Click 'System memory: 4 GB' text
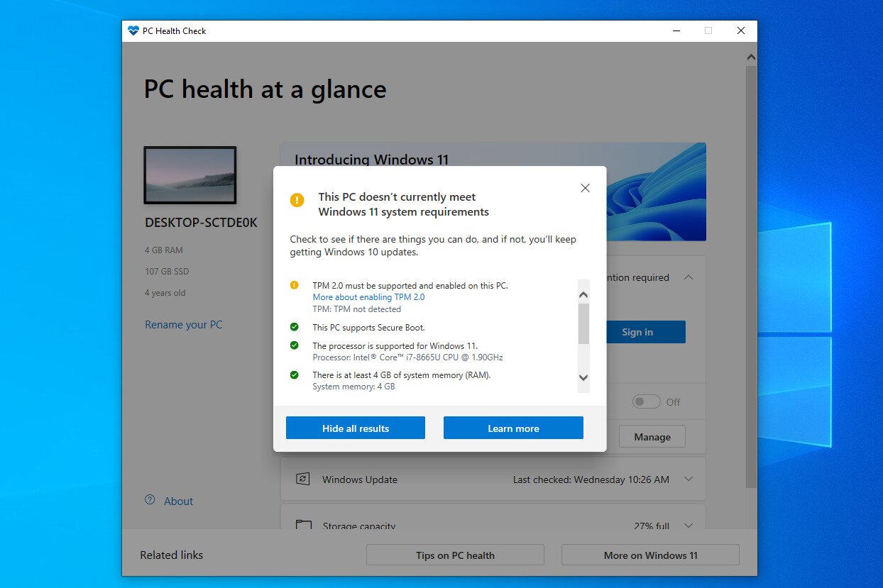This screenshot has height=588, width=883. pyautogui.click(x=353, y=387)
